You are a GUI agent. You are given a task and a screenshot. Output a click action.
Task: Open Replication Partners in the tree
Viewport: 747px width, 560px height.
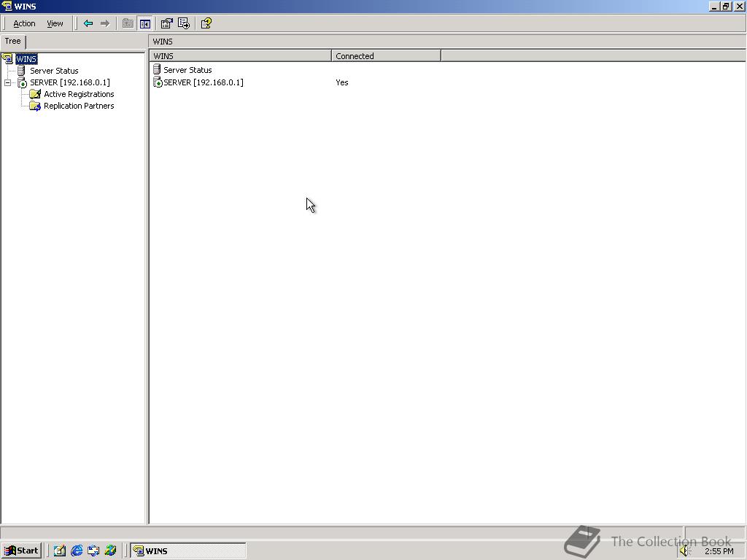click(x=79, y=106)
